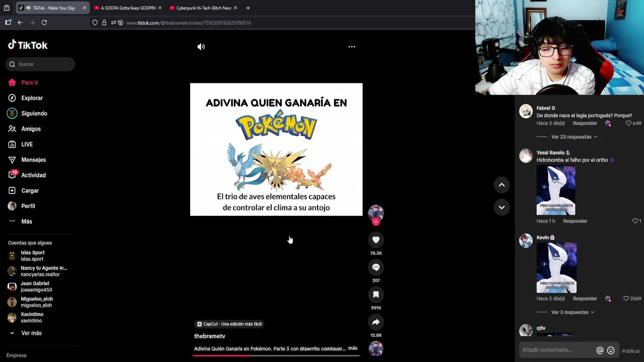Open the emoji picker in comment box

pos(611,350)
